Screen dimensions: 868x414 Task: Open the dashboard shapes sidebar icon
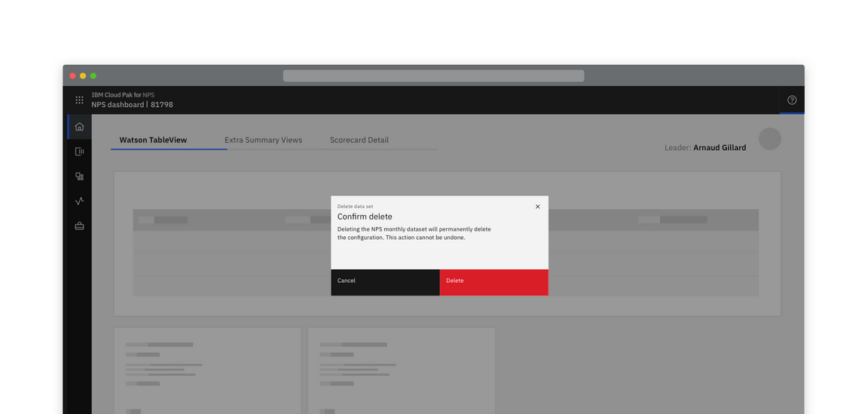coord(79,176)
